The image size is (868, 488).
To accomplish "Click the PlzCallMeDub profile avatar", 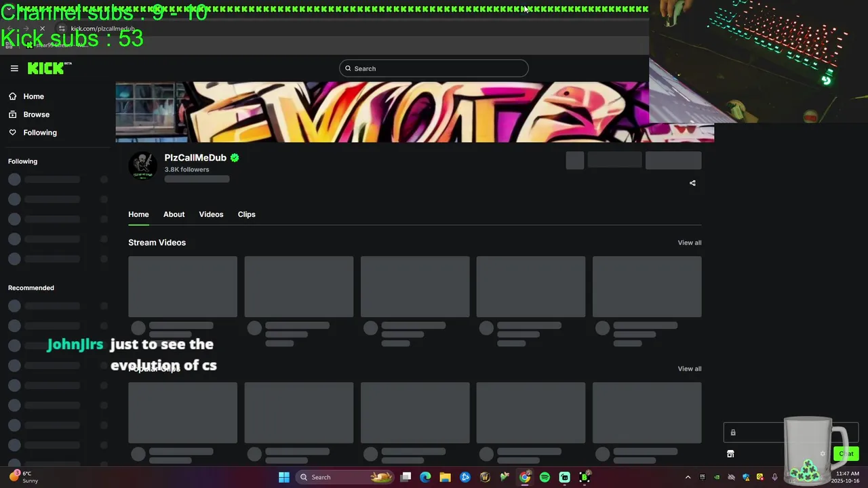I will click(x=142, y=166).
